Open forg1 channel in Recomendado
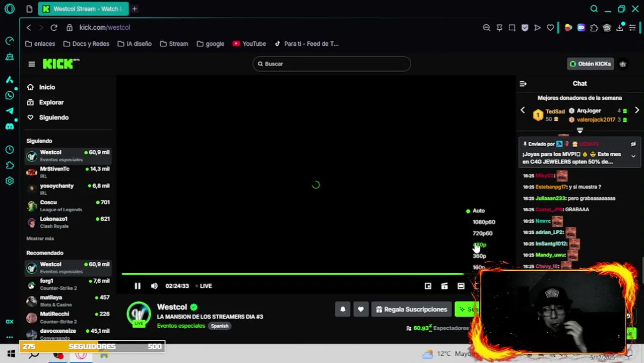This screenshot has width=644, height=363. pyautogui.click(x=68, y=284)
